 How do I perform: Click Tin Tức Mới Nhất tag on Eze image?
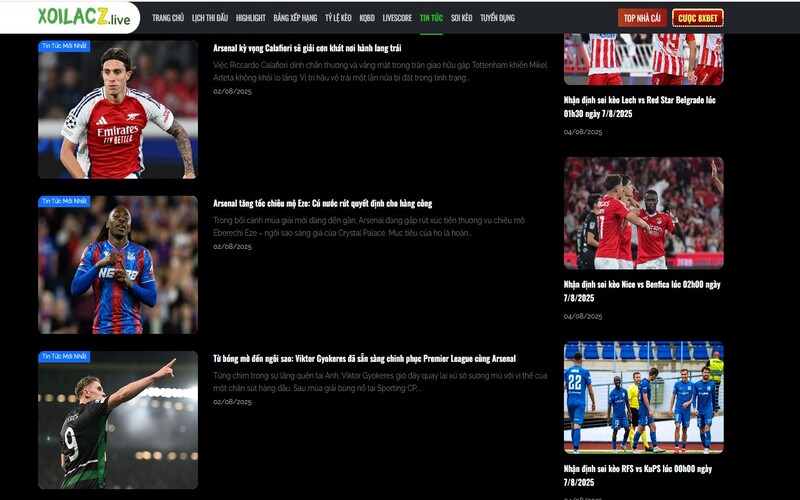click(64, 201)
